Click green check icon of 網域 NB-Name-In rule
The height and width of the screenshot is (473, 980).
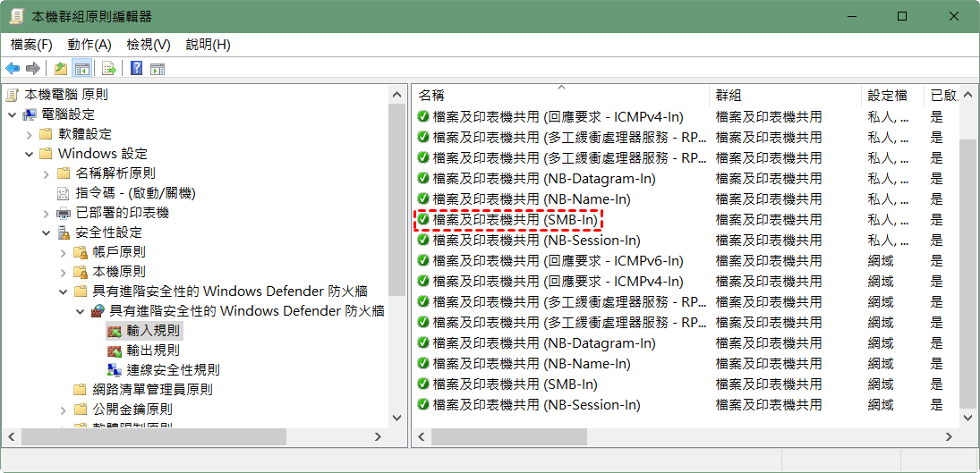[423, 363]
